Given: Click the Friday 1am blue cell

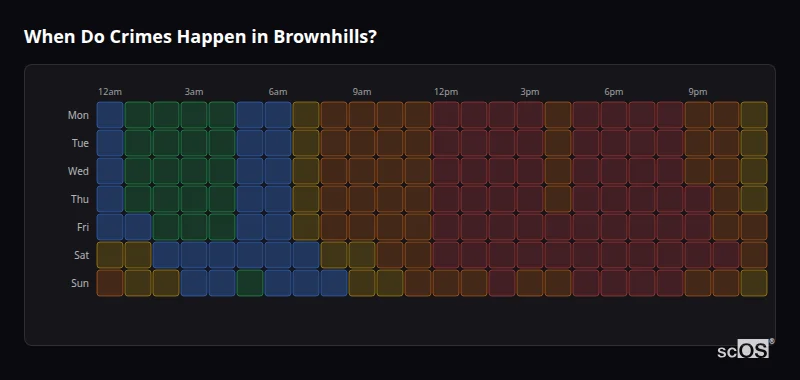Looking at the screenshot, I should click(x=138, y=227).
